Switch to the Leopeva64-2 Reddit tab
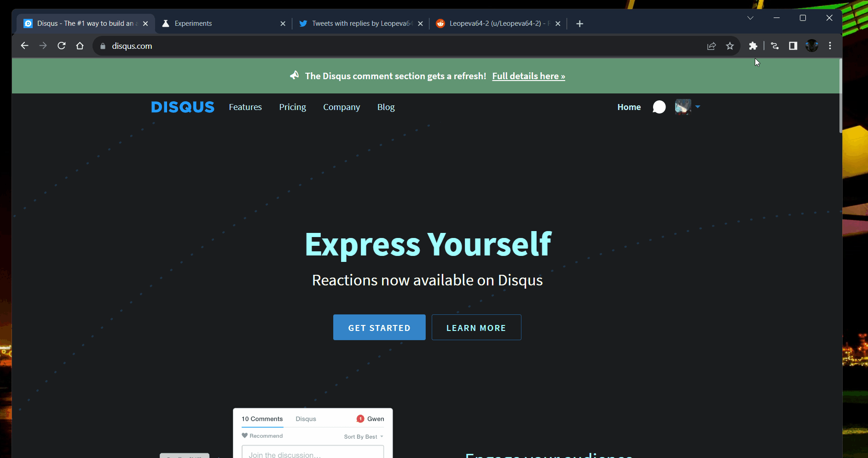 [x=499, y=23]
